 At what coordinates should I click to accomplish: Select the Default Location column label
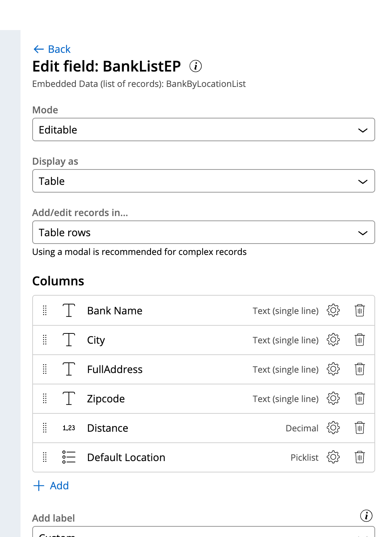pyautogui.click(x=126, y=457)
